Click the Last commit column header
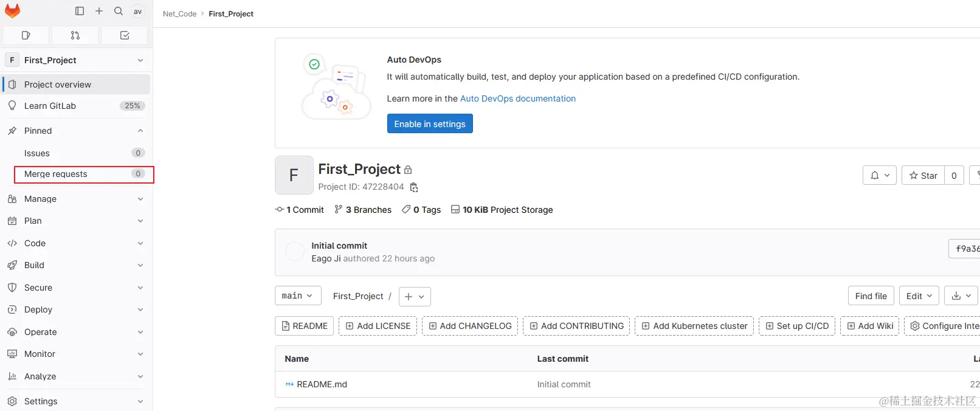 pos(563,359)
